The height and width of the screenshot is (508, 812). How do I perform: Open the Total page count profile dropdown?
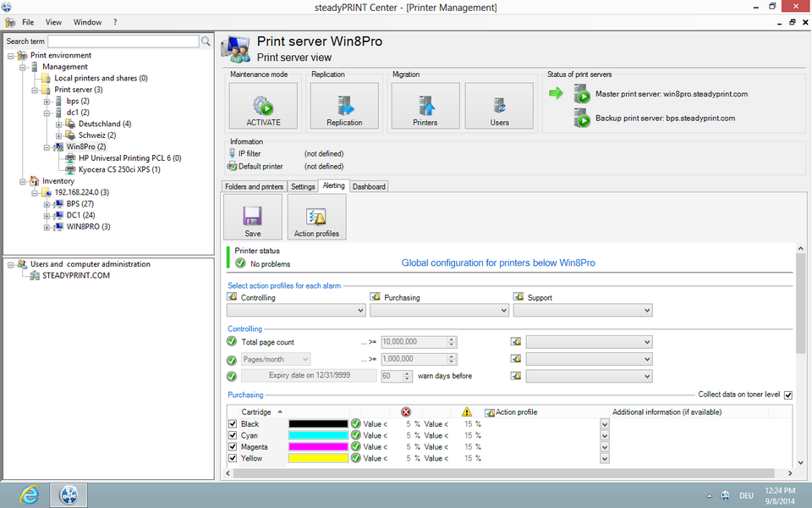[x=590, y=342]
